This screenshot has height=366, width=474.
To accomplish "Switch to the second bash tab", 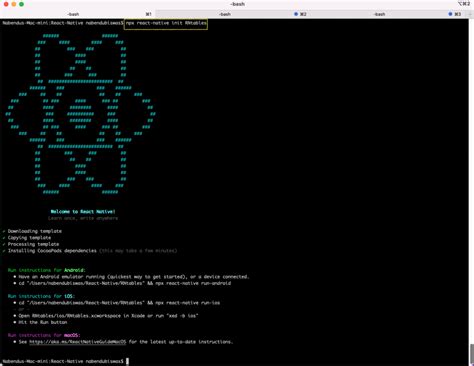I will [233, 14].
